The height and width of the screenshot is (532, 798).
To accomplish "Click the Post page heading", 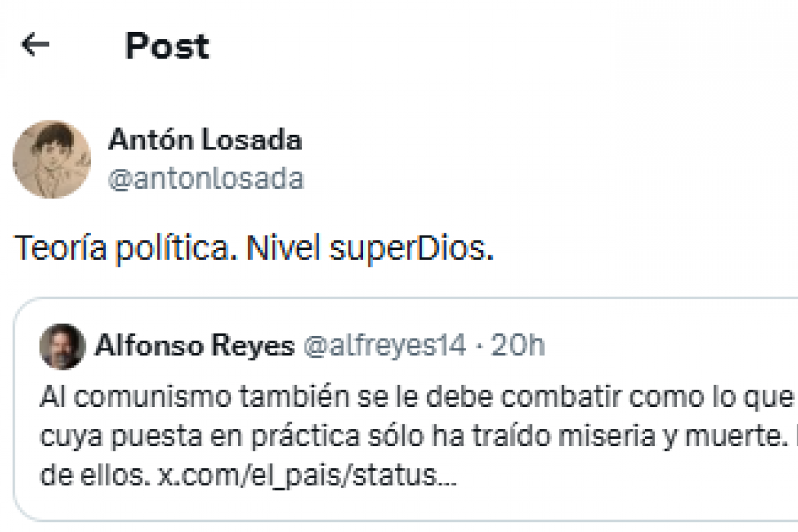I will coord(167,46).
